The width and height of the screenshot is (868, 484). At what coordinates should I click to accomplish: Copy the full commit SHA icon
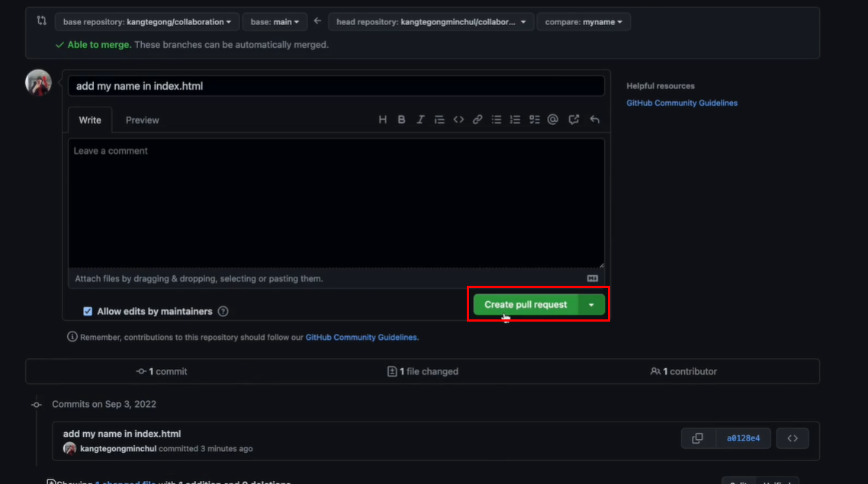pyautogui.click(x=697, y=438)
